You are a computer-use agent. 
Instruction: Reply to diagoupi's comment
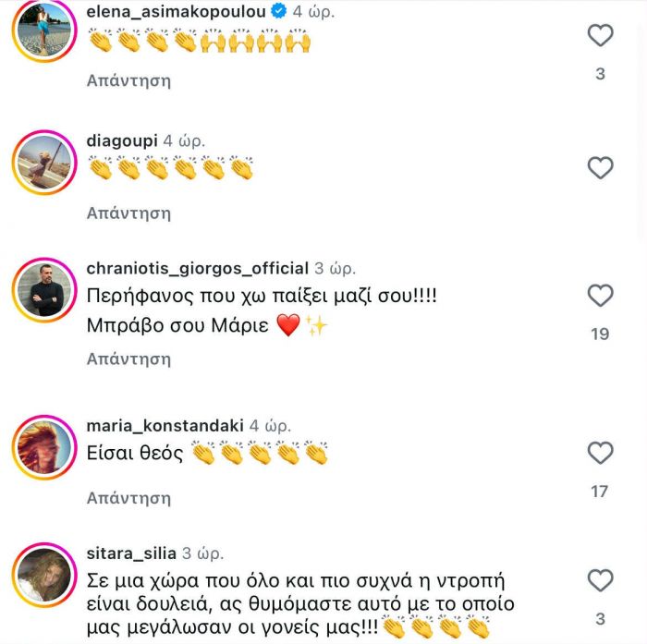point(128,213)
